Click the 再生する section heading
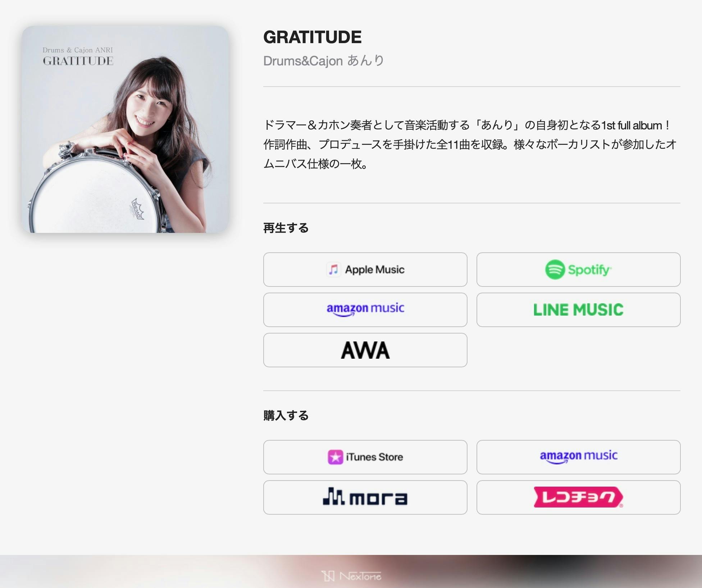This screenshot has width=702, height=588. pyautogui.click(x=286, y=228)
